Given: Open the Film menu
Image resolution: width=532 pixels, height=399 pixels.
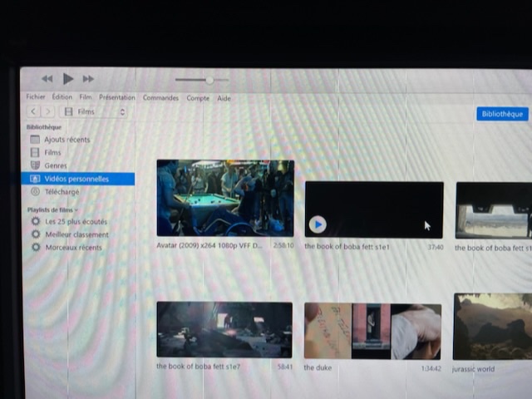Looking at the screenshot, I should click(x=86, y=97).
